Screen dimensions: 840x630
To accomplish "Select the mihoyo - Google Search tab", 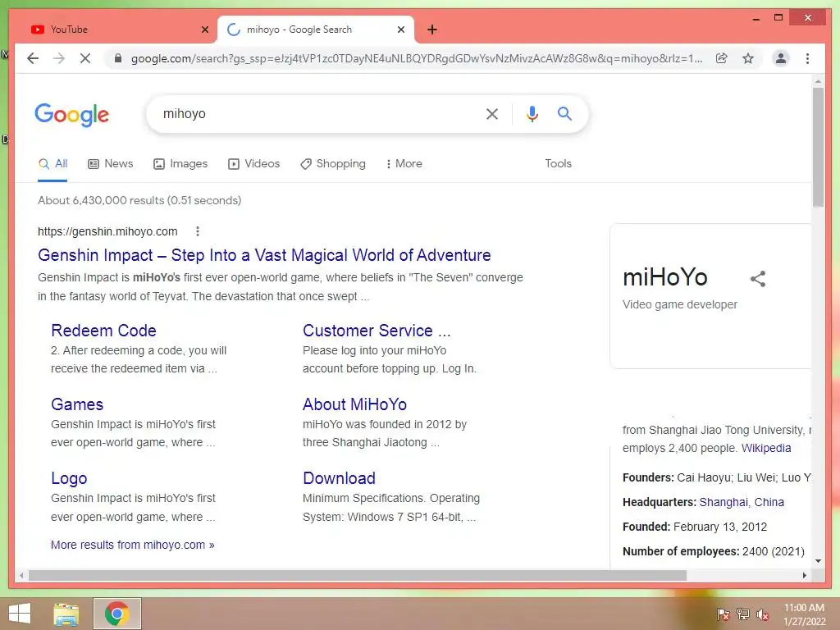I will (x=316, y=30).
